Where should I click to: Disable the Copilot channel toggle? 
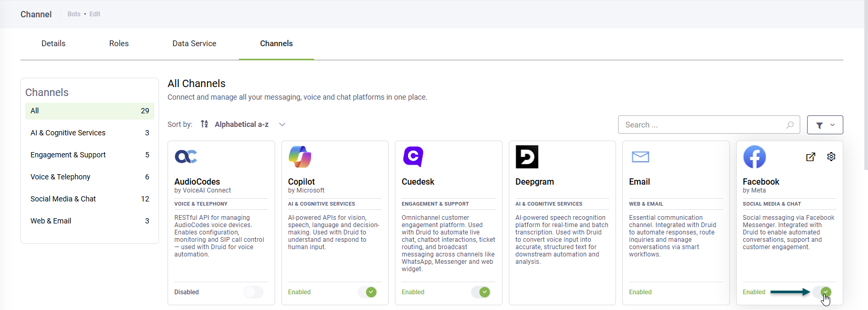pos(367,292)
